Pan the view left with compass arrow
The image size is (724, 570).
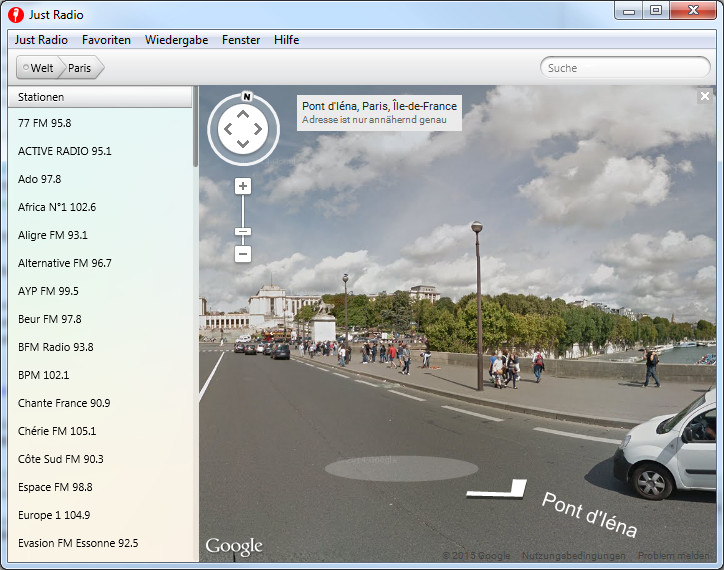click(x=227, y=129)
